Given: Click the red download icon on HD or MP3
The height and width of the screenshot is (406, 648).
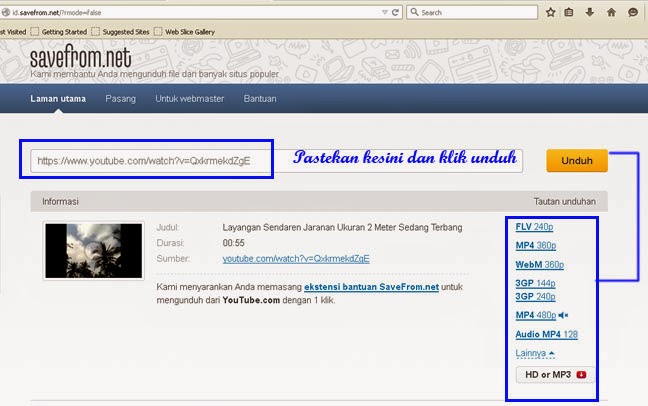Looking at the screenshot, I should coord(581,375).
